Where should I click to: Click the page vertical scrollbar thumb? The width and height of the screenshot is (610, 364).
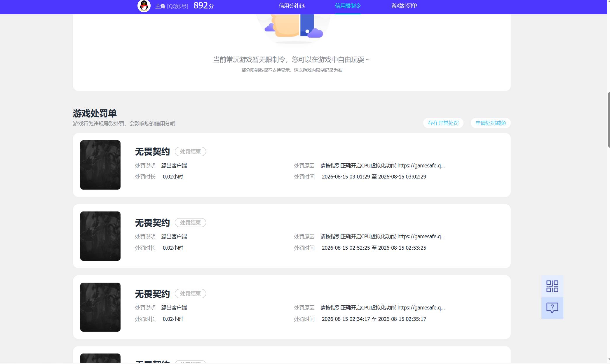coord(609,120)
